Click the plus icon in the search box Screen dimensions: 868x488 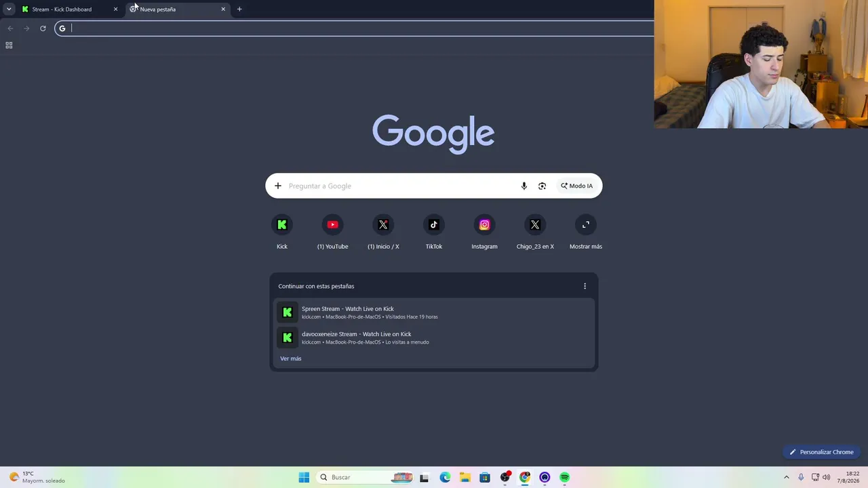point(277,186)
